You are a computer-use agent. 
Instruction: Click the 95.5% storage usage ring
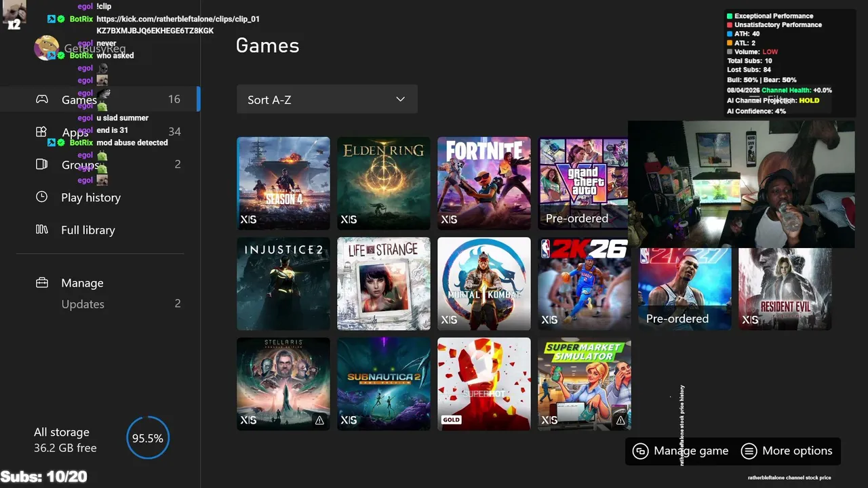[147, 439]
